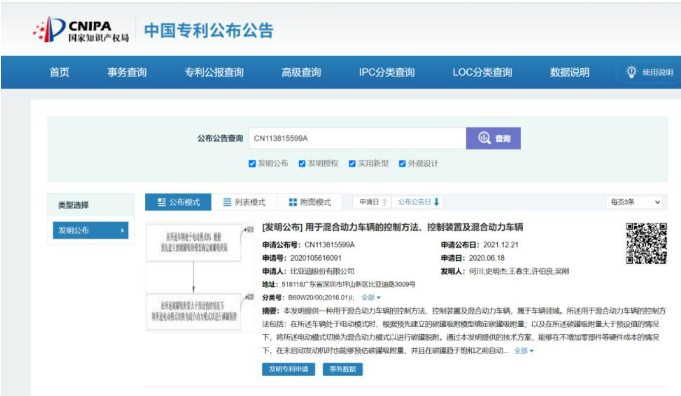Click the search field containing CN113815599A
This screenshot has height=396, width=681.
357,138
